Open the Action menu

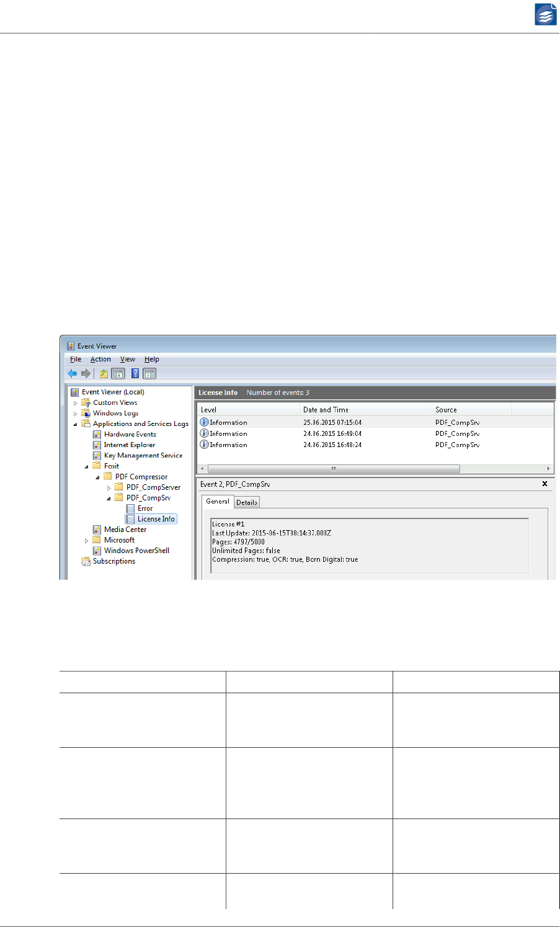100,359
